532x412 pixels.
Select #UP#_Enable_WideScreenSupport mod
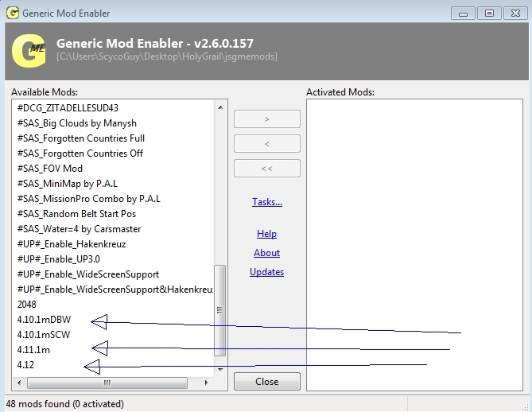tap(88, 274)
